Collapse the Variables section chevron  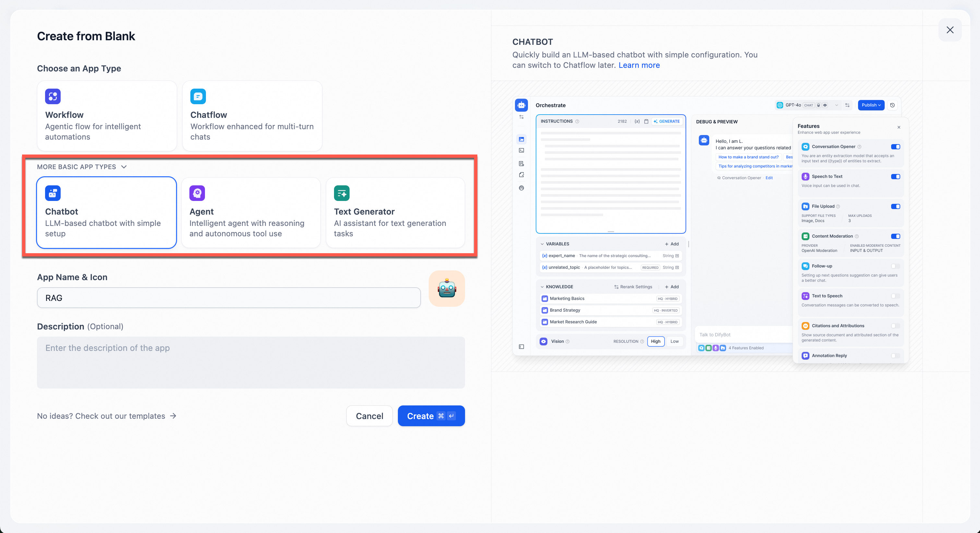542,244
